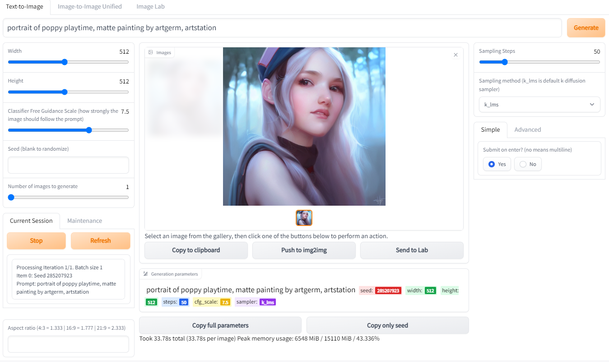Click Copy only seed

tap(388, 325)
